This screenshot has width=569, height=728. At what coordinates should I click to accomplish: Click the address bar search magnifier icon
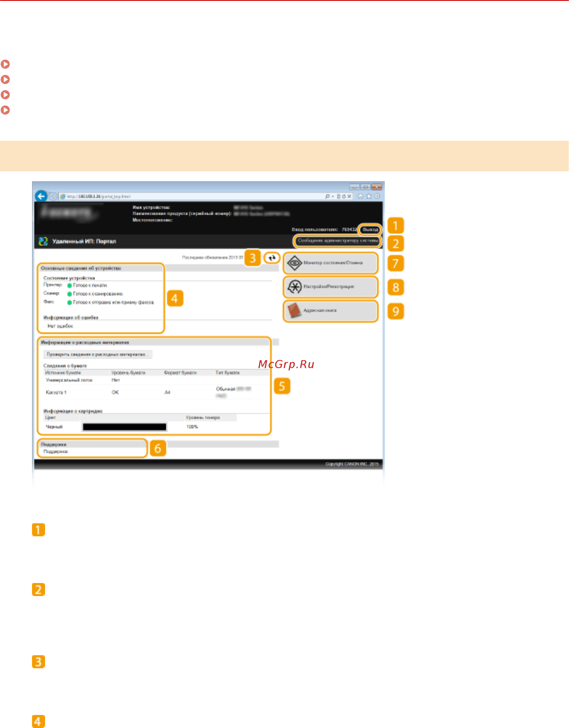[x=327, y=197]
